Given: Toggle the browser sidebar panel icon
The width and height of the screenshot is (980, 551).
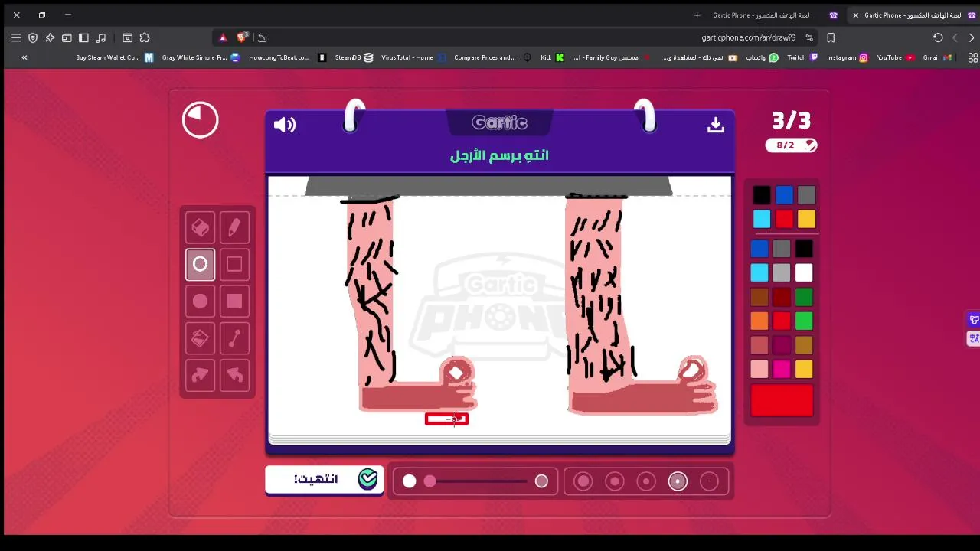Looking at the screenshot, I should point(83,37).
